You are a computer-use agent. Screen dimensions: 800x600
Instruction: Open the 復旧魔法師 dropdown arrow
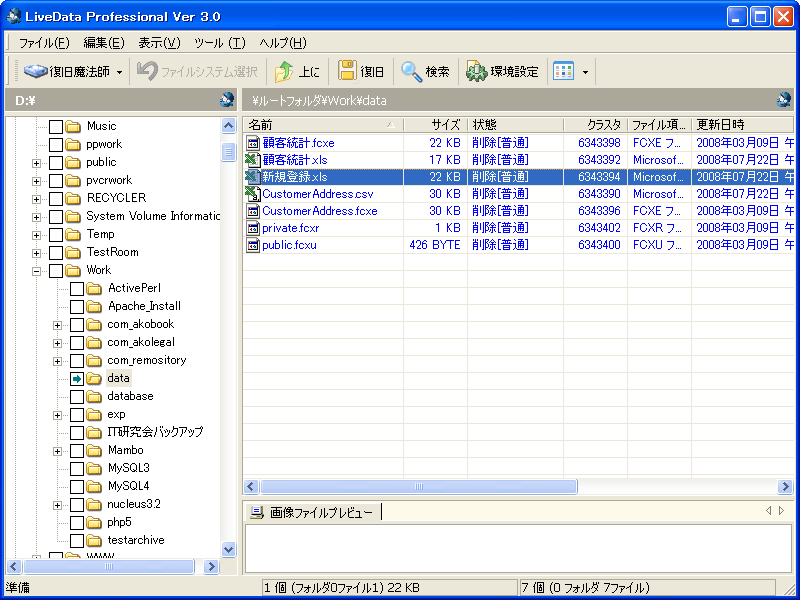tap(119, 72)
